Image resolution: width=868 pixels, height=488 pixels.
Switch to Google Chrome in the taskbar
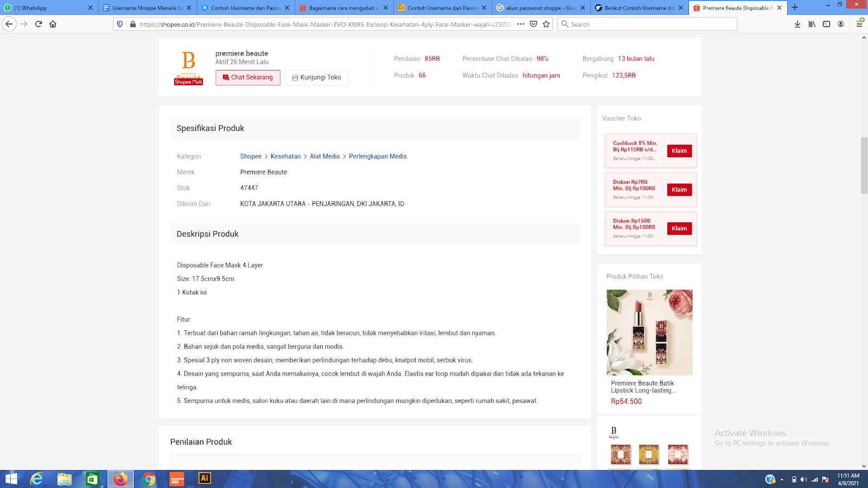pos(149,479)
